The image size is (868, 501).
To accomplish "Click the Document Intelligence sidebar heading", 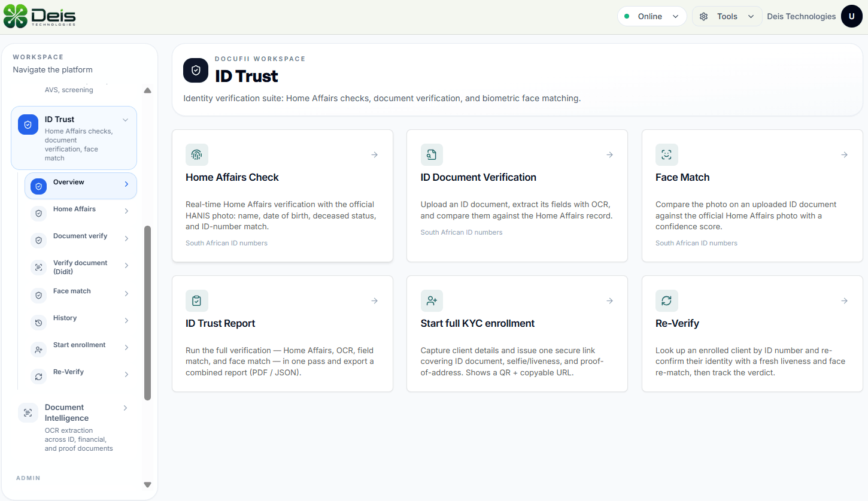I will pos(66,412).
